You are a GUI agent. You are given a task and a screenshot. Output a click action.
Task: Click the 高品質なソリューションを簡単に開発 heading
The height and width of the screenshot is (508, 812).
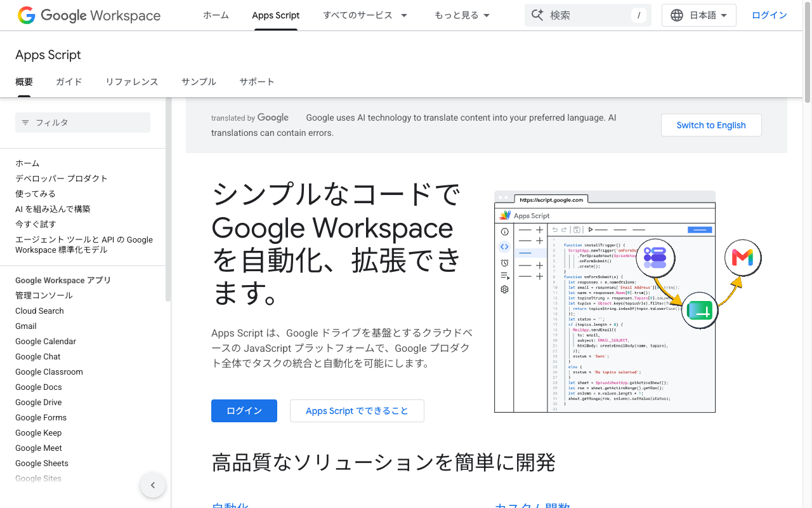click(383, 462)
